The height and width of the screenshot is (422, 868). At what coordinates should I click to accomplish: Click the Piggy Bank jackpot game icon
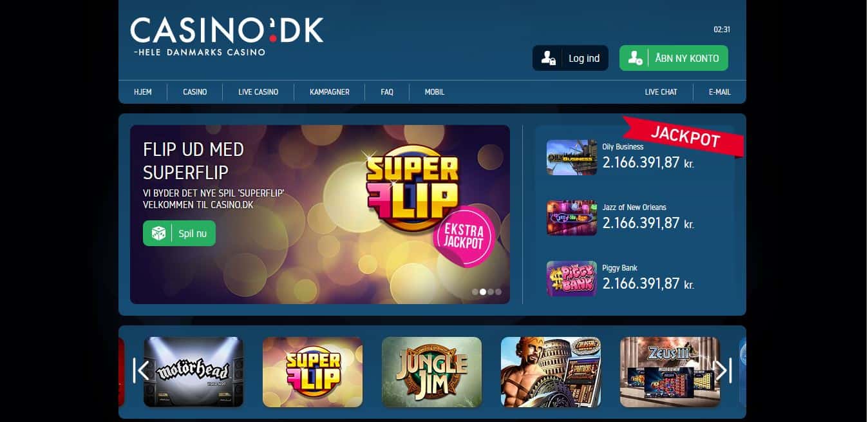coord(572,278)
